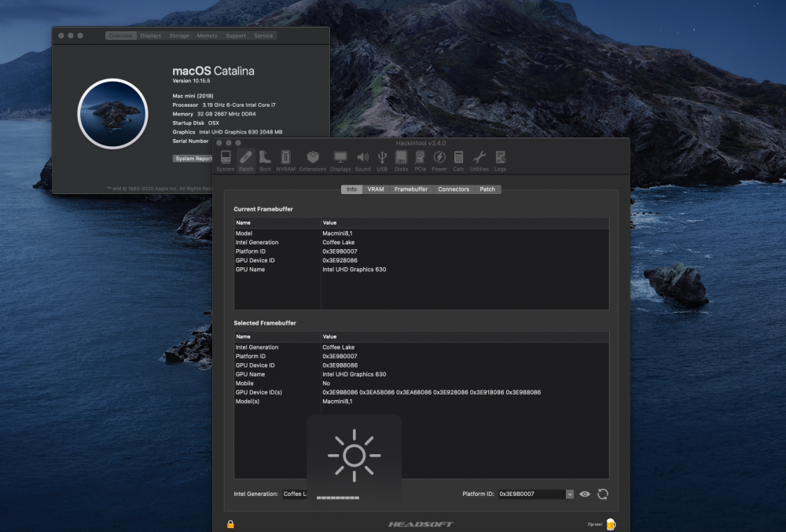Switch to the Framebuffer tab
This screenshot has width=786, height=532.
[x=411, y=189]
